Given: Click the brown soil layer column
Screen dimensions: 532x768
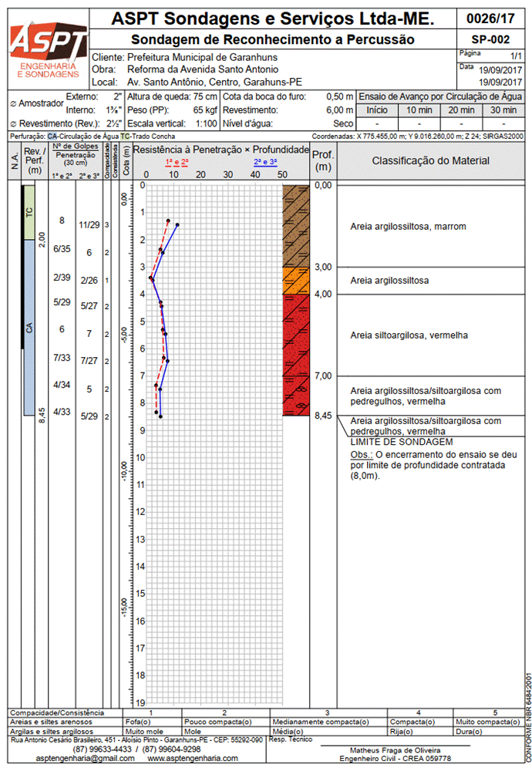Looking at the screenshot, I should click(x=296, y=226).
